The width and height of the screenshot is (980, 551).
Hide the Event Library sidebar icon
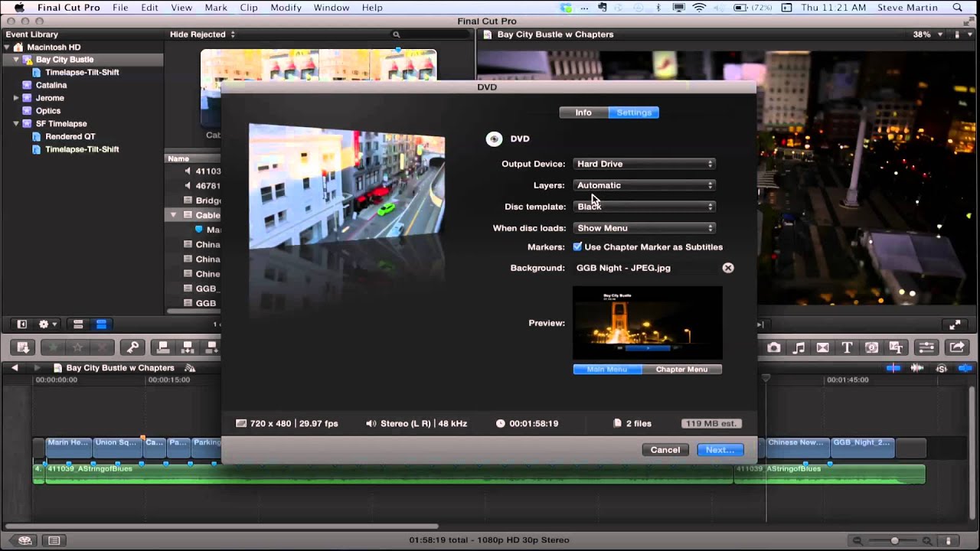pyautogui.click(x=21, y=324)
